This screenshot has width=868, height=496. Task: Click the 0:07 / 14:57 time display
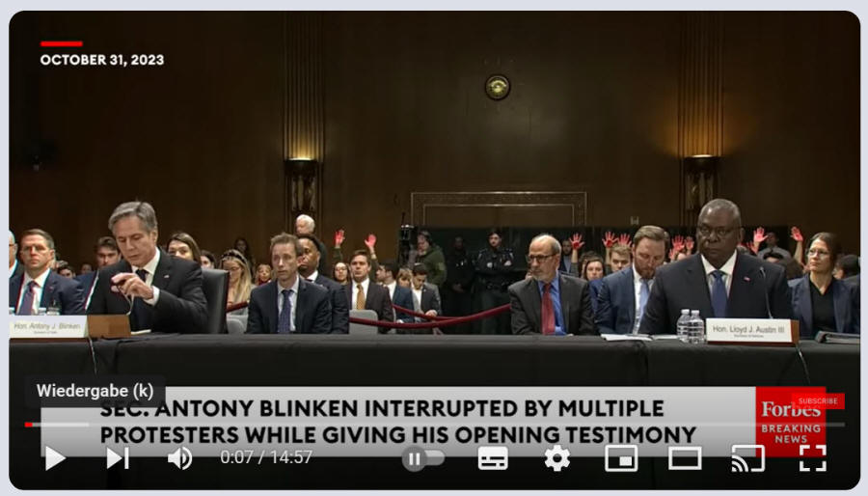[266, 457]
